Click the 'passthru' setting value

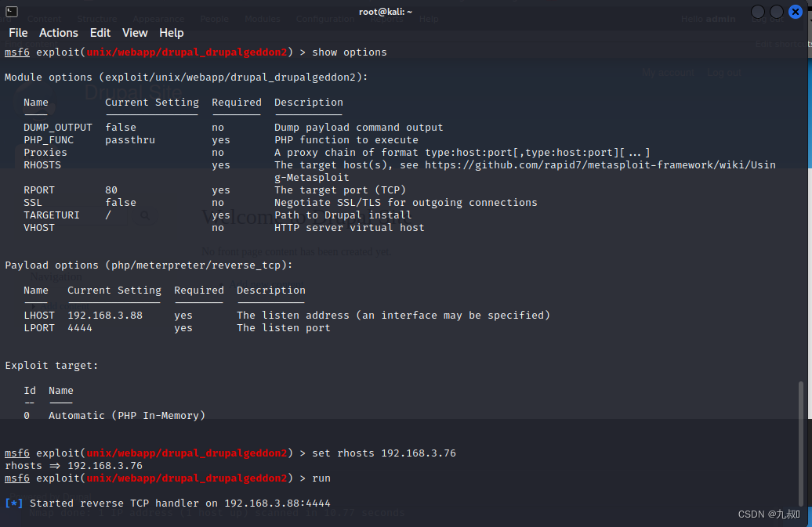pos(130,139)
